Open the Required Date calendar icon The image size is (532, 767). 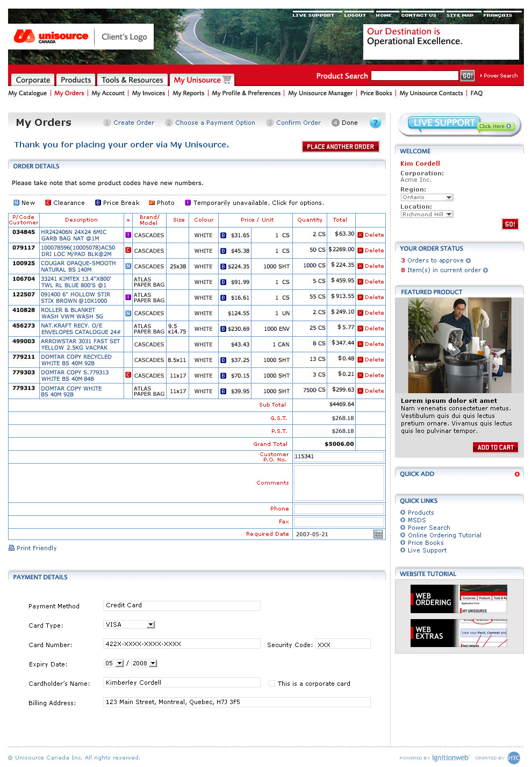pyautogui.click(x=378, y=534)
